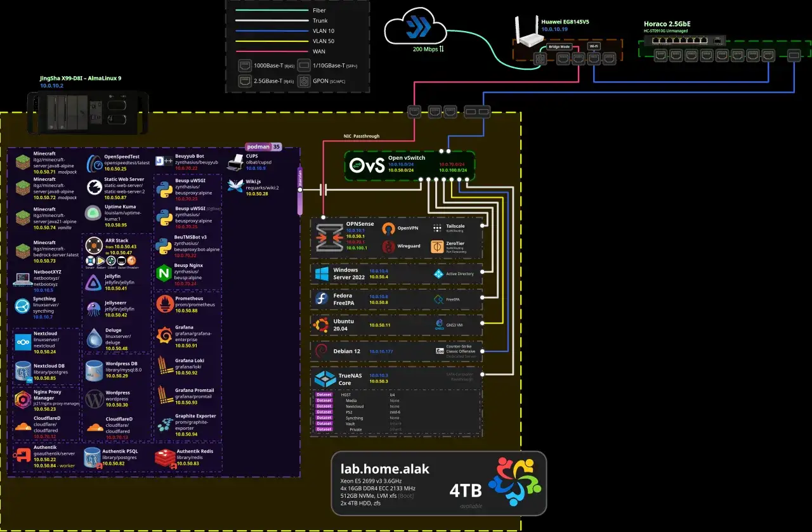812x532 pixels.
Task: Select the GPON port icon in legend
Action: pyautogui.click(x=304, y=81)
